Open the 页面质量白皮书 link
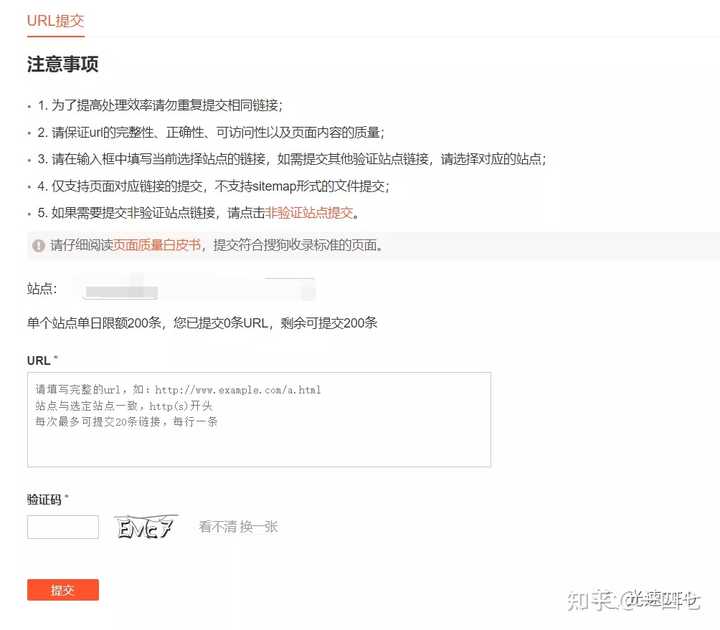This screenshot has width=720, height=630. (x=157, y=245)
